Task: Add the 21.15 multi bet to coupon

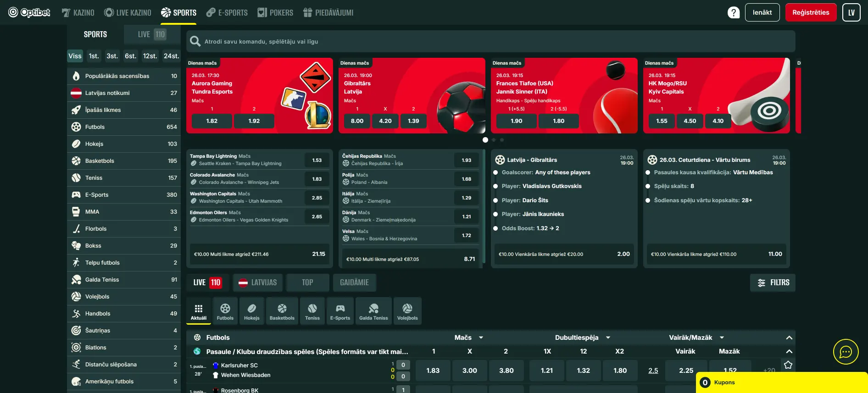Action: (x=260, y=254)
